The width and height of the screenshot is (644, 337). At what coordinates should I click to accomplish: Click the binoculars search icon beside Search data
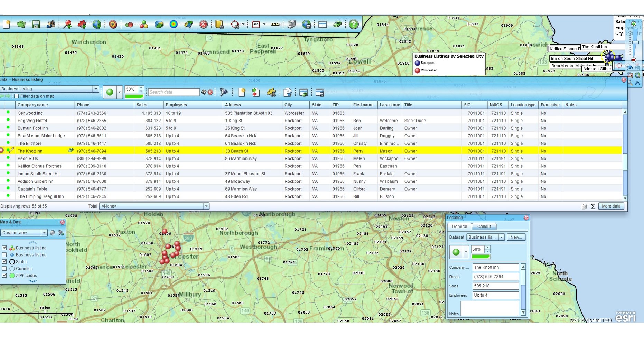[203, 92]
